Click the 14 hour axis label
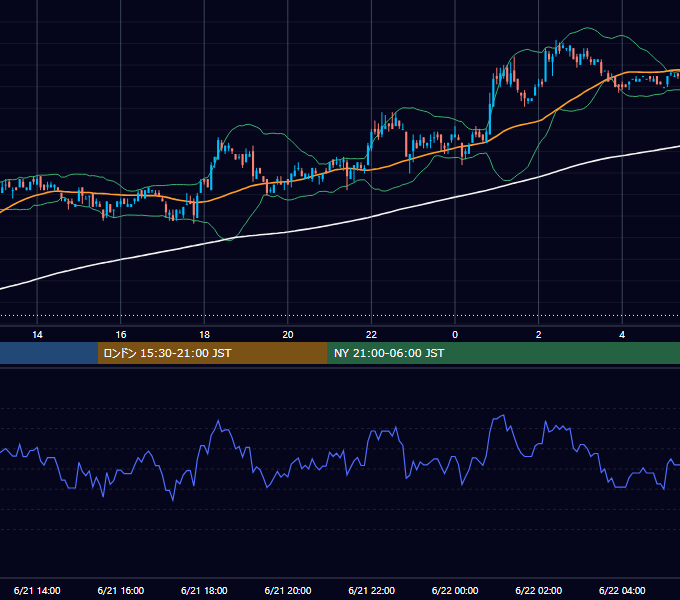Screen dimensions: 680x600 (37, 335)
